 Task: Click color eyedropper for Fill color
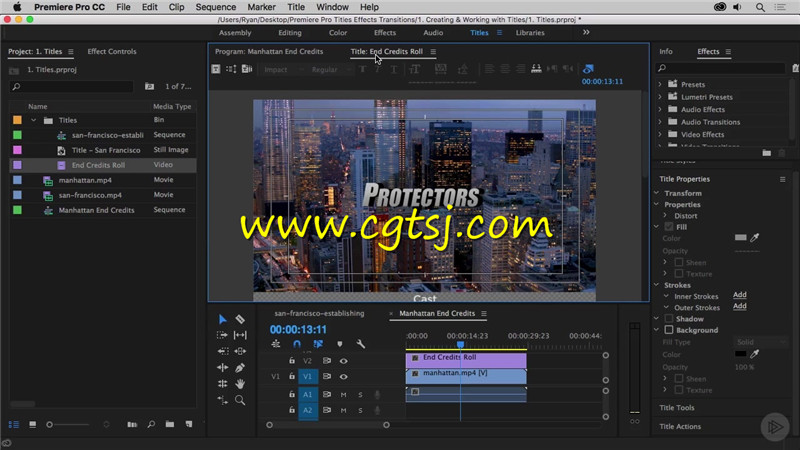coord(755,237)
